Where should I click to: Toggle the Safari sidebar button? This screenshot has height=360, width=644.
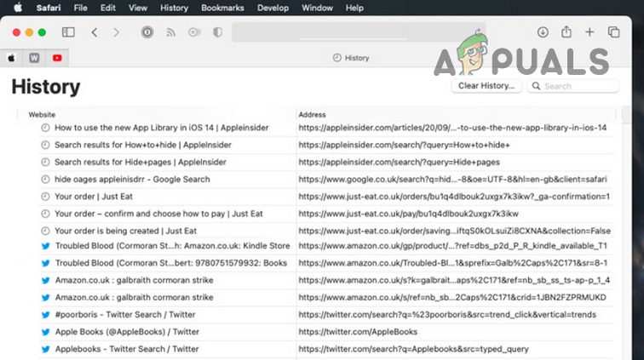pyautogui.click(x=68, y=32)
